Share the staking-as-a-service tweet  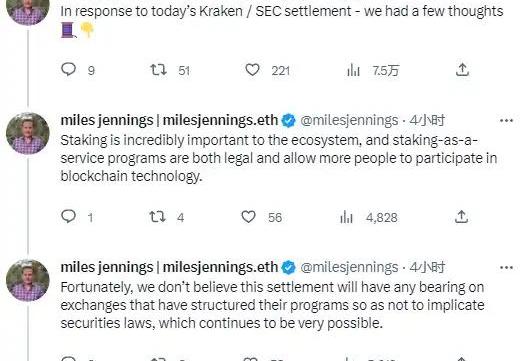coord(462,217)
